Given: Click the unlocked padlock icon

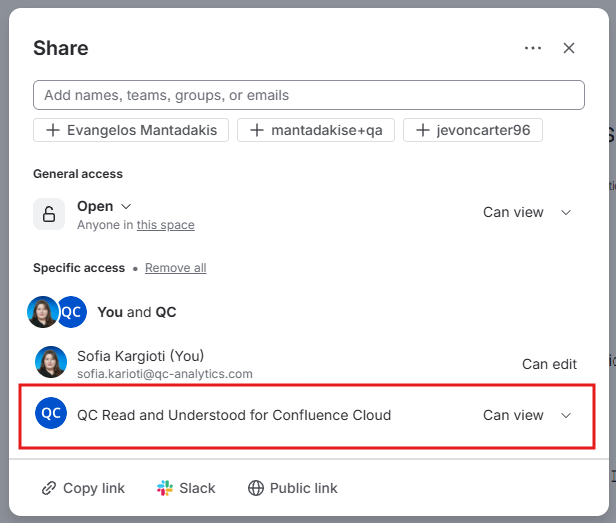Looking at the screenshot, I should [49, 214].
